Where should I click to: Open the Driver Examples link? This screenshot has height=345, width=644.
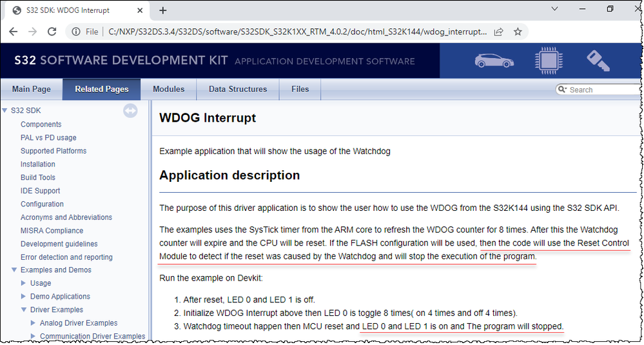pos(57,310)
